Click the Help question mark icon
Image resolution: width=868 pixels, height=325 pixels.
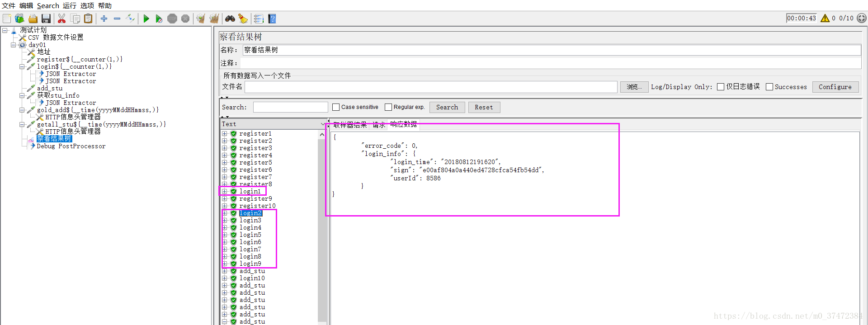click(x=272, y=19)
